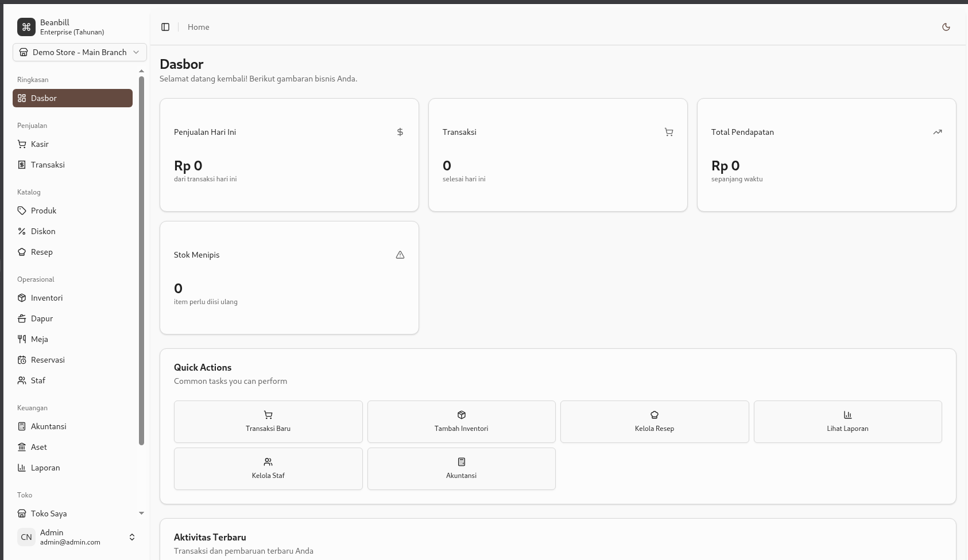Screen dimensions: 968x560
Task: Open Laporan via the chart icon
Action: 21,468
